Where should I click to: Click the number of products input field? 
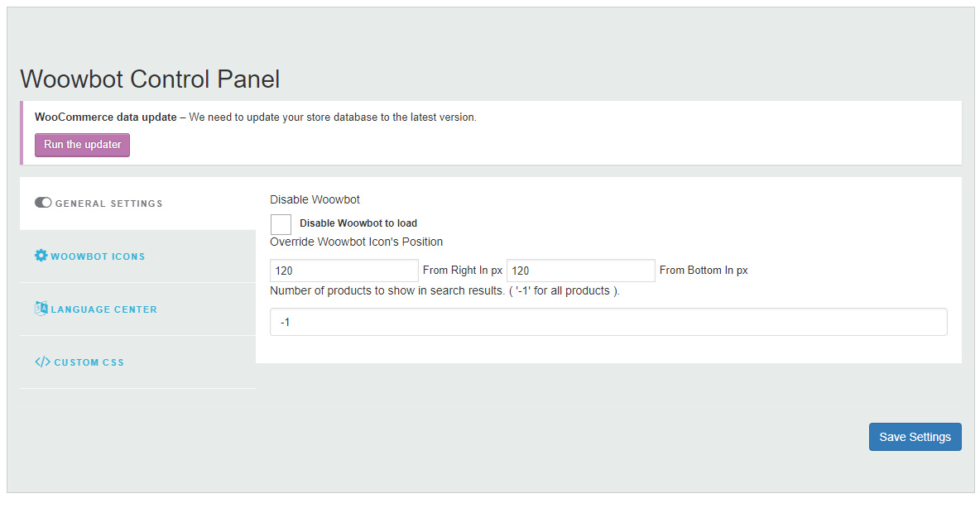pos(608,322)
